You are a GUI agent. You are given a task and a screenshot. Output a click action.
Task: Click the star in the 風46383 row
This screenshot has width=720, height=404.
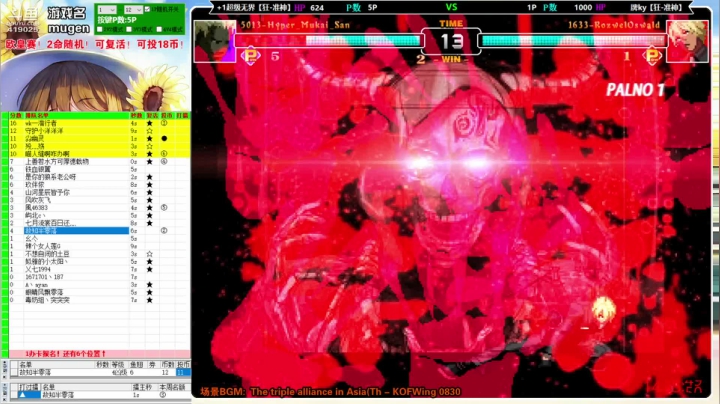[x=149, y=208]
